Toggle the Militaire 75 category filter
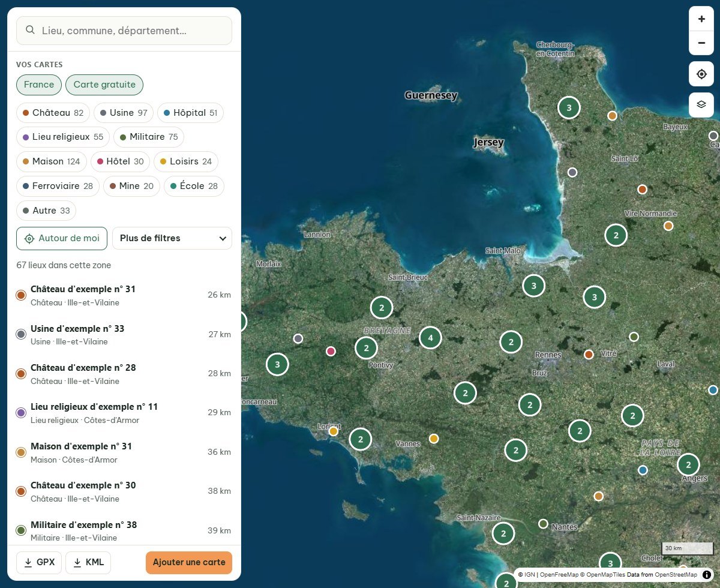Image resolution: width=720 pixels, height=588 pixels. point(149,137)
